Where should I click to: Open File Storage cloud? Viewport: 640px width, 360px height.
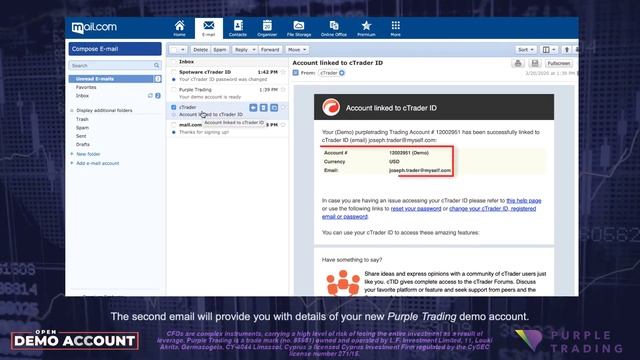tap(299, 28)
